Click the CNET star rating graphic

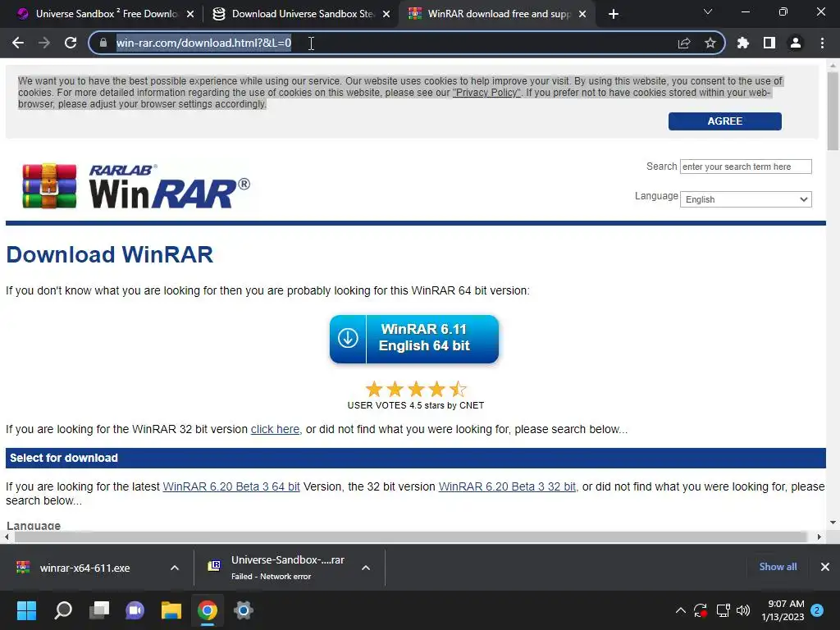[x=416, y=388]
